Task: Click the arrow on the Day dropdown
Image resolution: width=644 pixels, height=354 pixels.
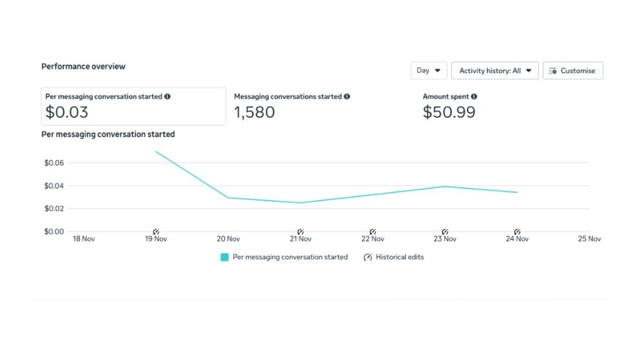Action: 438,71
